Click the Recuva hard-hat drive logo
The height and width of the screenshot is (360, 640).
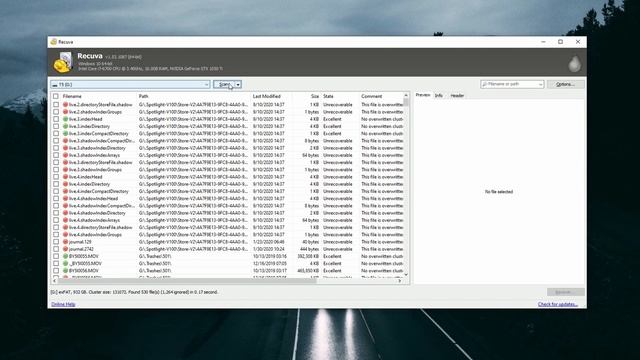coord(63,62)
